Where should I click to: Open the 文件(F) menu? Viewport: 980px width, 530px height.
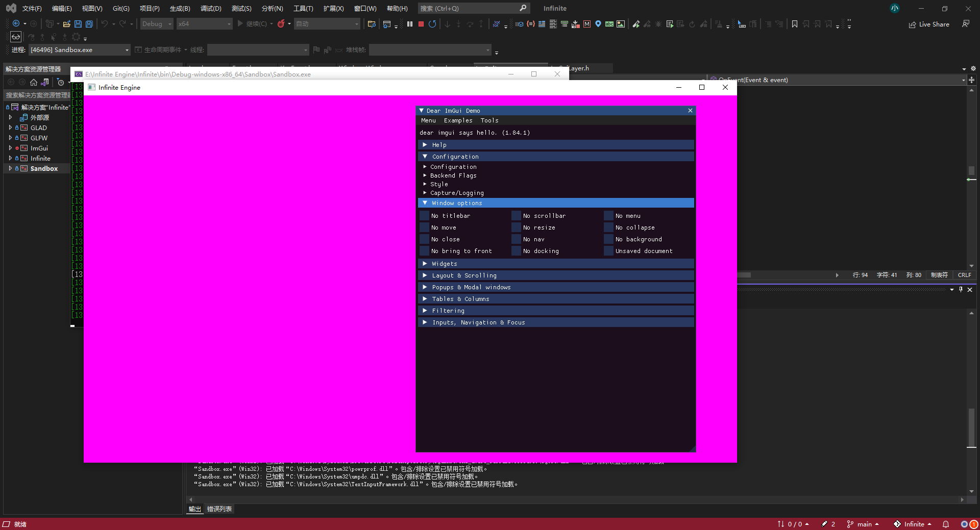click(32, 8)
